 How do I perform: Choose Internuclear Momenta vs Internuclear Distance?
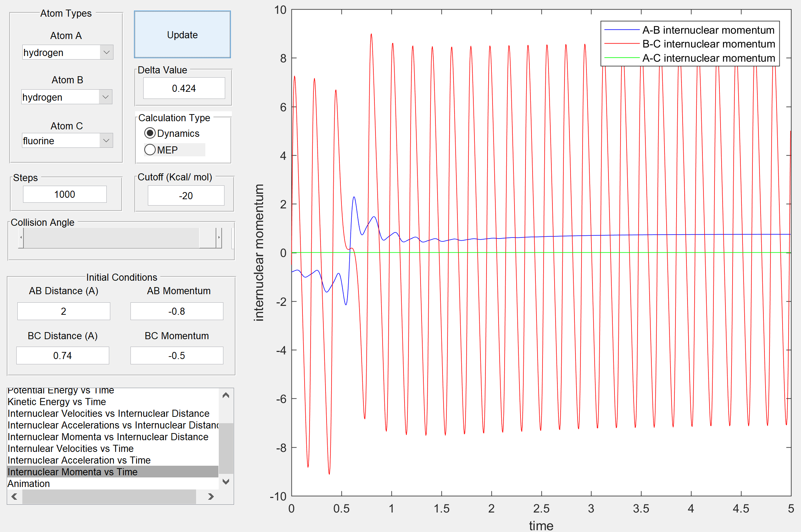(x=108, y=437)
